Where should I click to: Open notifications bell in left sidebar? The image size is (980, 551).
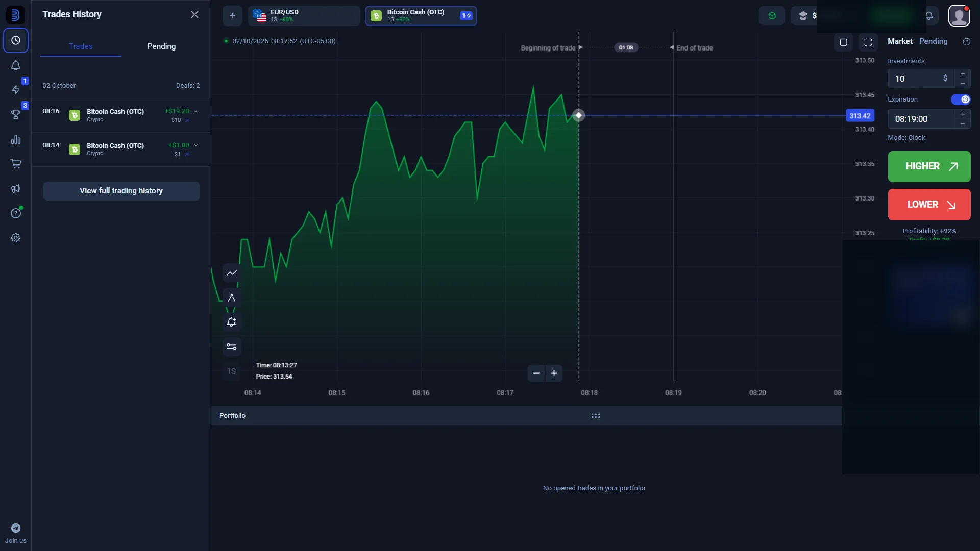[x=16, y=65]
